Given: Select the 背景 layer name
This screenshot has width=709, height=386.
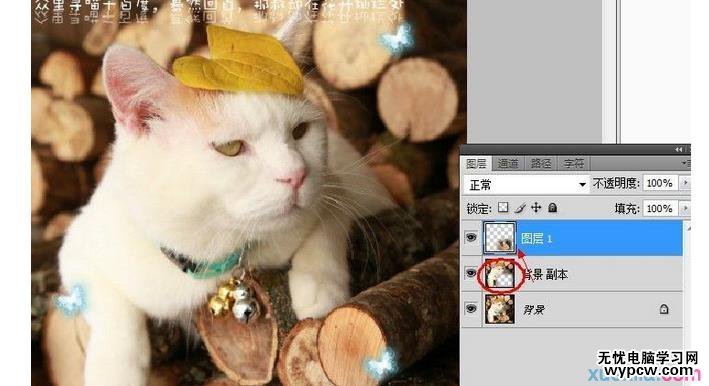Looking at the screenshot, I should click(534, 310).
